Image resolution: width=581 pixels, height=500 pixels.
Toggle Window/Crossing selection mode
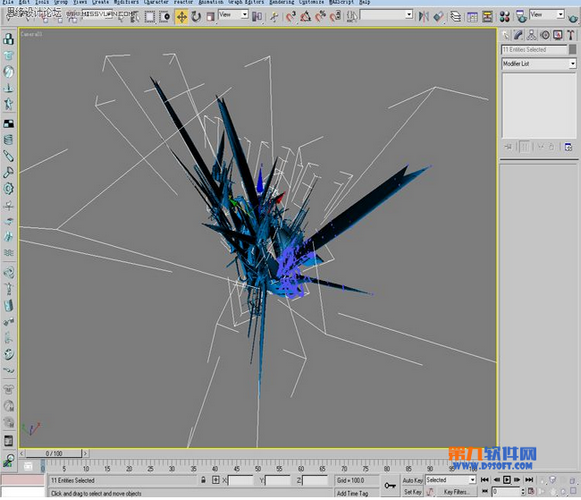[165, 17]
